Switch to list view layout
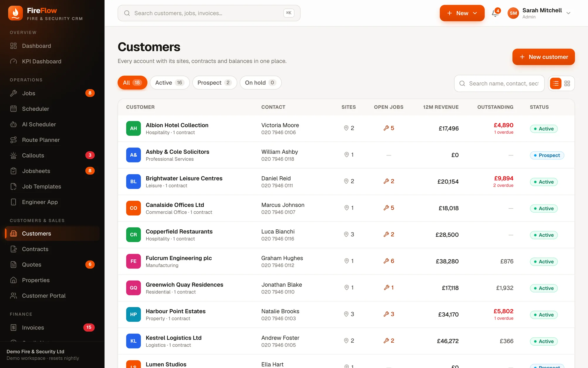588x368 pixels. pos(555,83)
